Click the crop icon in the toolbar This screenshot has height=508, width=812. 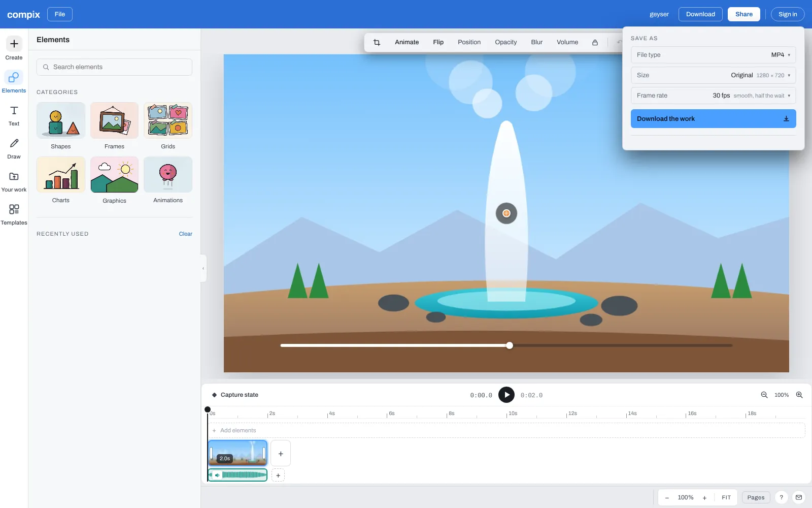(377, 42)
